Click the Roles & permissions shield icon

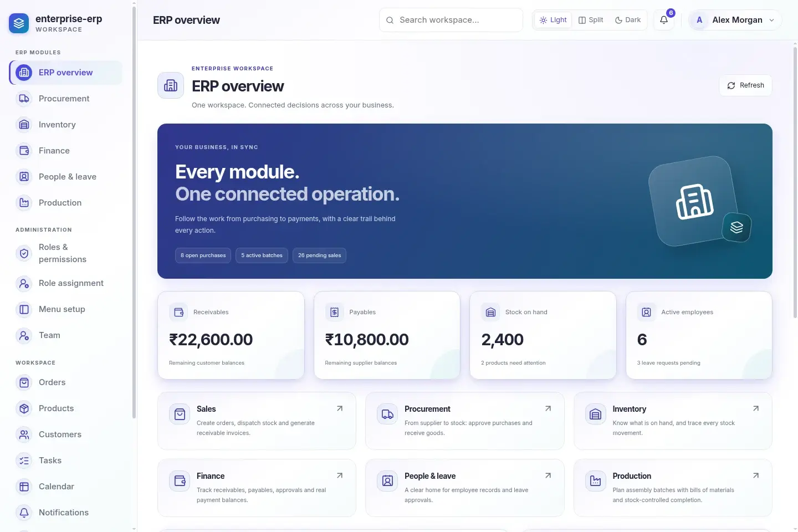pos(24,253)
